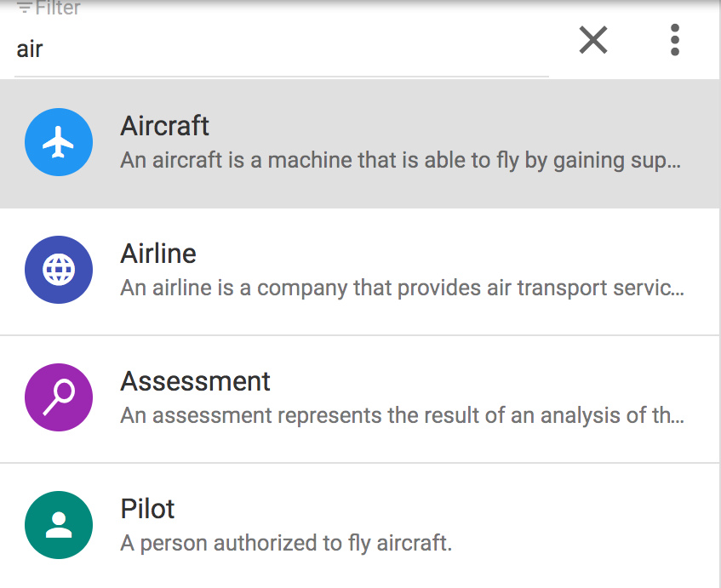Click the Aircraft description text

click(x=392, y=160)
